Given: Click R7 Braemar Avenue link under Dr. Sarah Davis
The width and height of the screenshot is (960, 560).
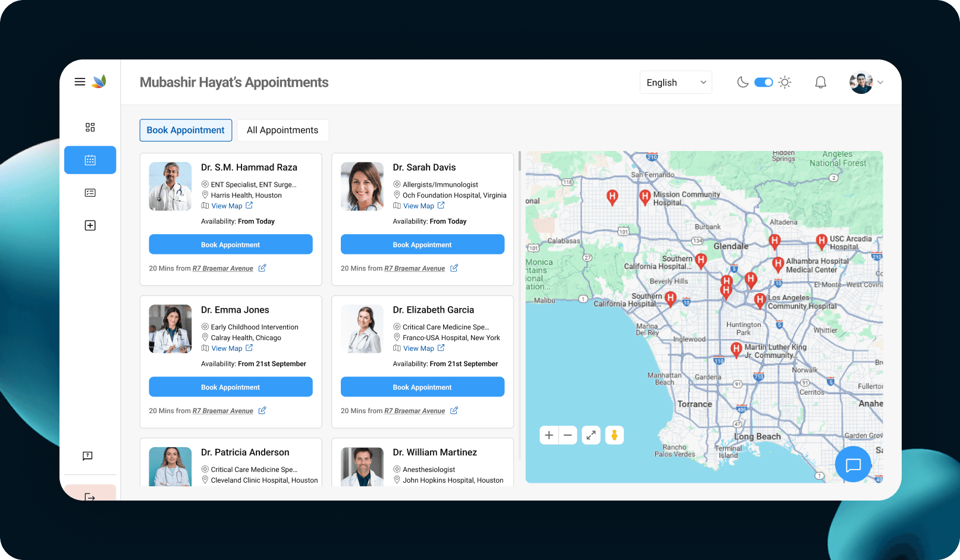Looking at the screenshot, I should click(x=415, y=269).
